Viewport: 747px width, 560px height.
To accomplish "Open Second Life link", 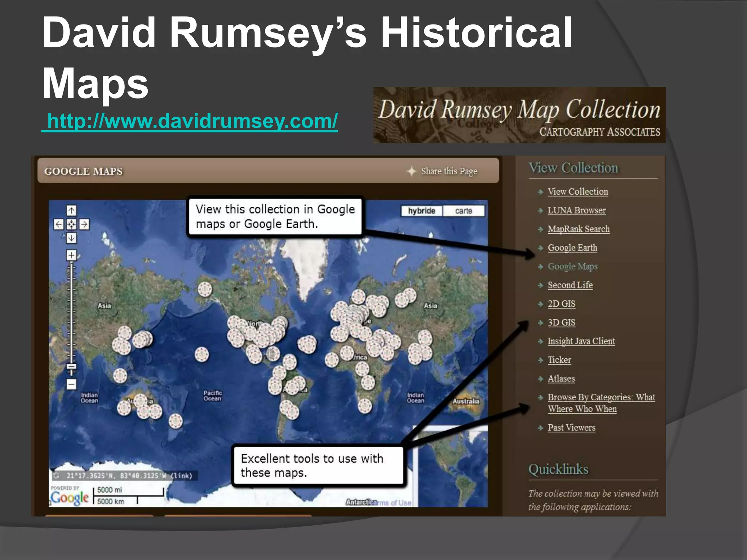I will tap(570, 285).
